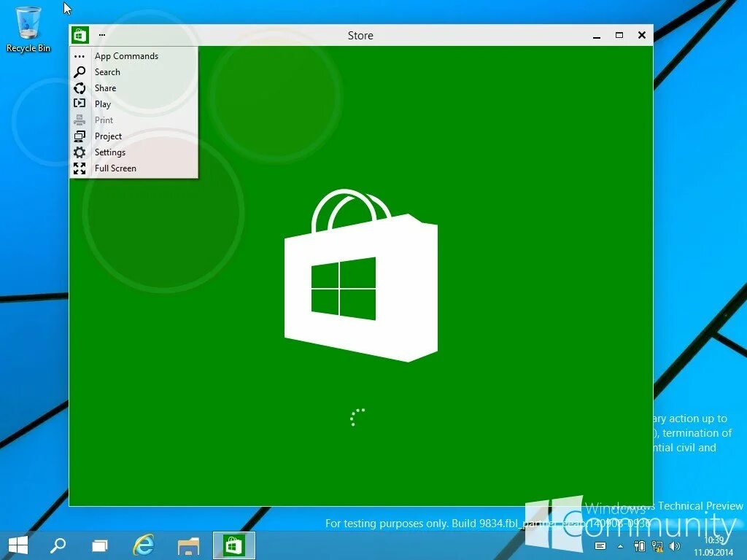Click the printer icon beside Print

80,120
